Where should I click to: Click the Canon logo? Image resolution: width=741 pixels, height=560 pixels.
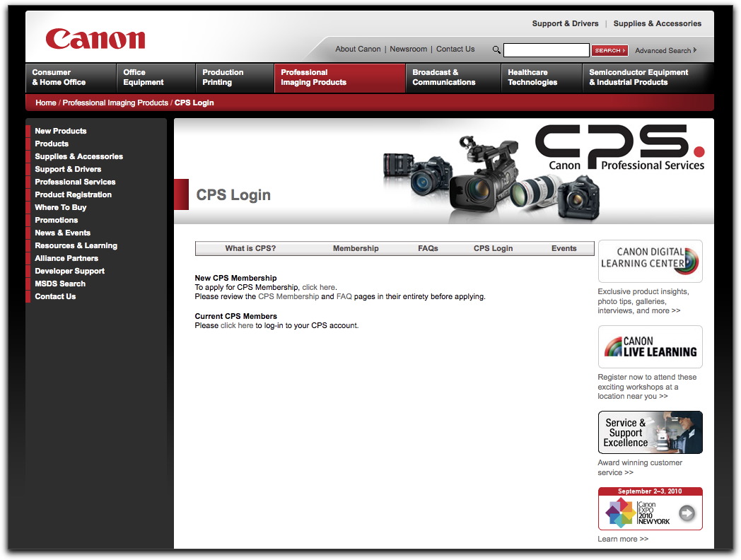[x=95, y=39]
